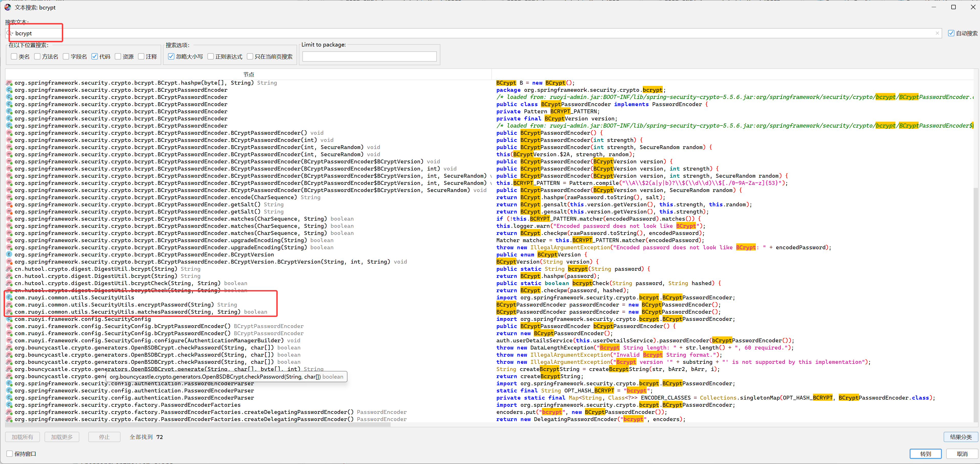Image resolution: width=980 pixels, height=464 pixels.
Task: Select the 'return new DelegatingPasswordEncoder' code line
Action: (591, 419)
